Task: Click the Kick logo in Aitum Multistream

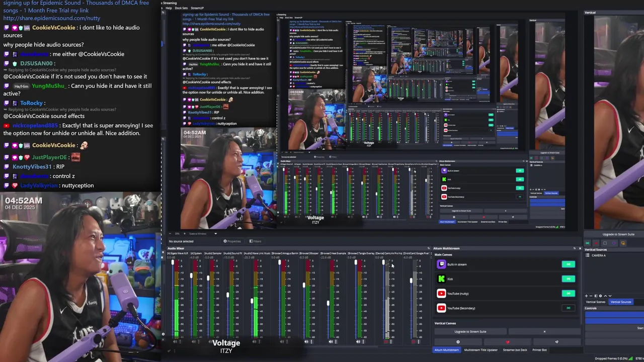Action: click(441, 279)
